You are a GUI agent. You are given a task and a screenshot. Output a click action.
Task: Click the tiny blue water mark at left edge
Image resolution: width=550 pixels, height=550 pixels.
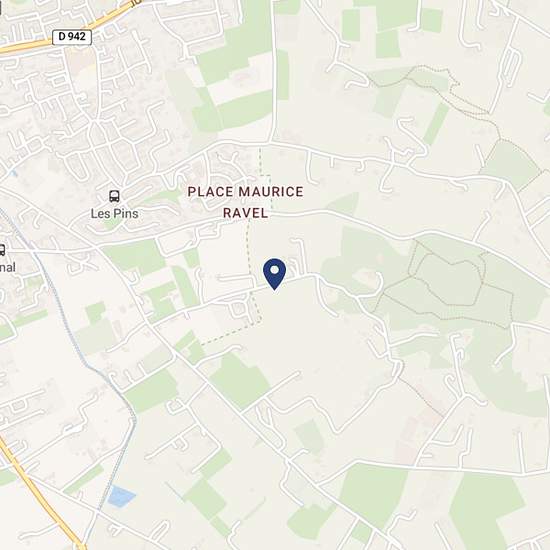point(14,173)
